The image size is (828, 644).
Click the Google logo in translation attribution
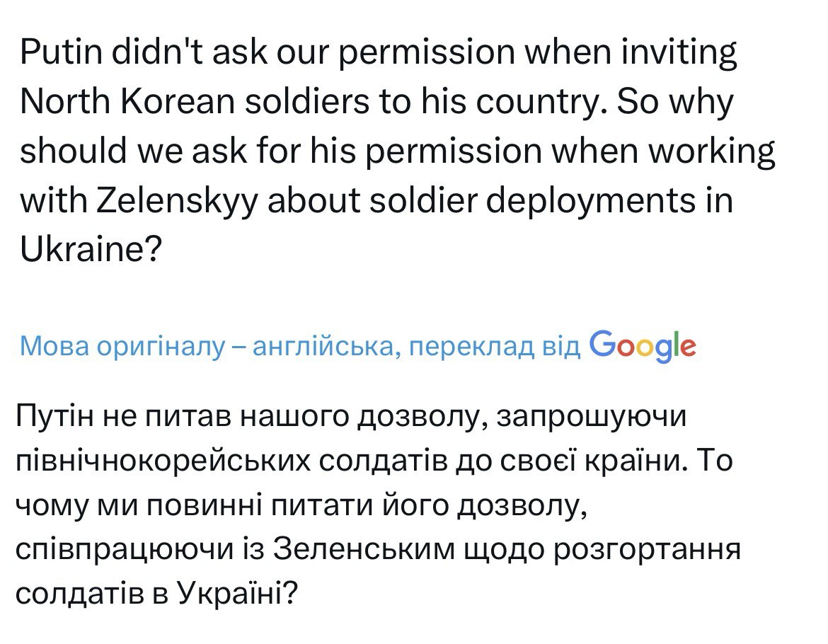[x=643, y=346]
